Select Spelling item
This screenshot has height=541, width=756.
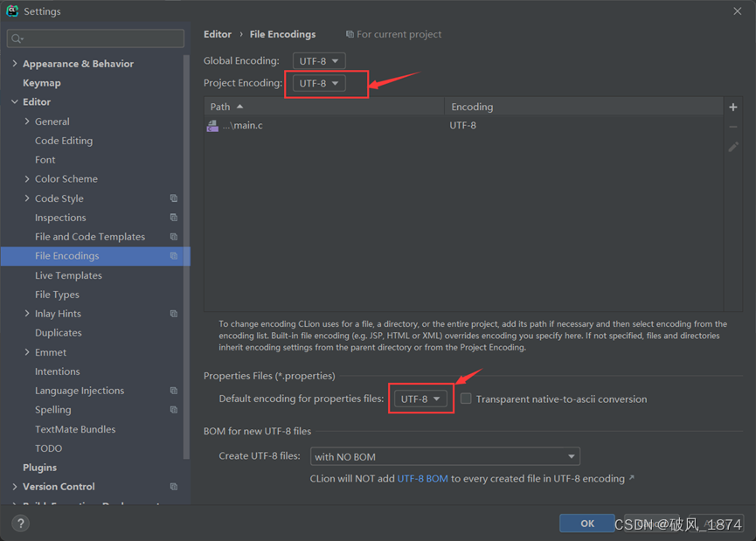[x=53, y=410]
